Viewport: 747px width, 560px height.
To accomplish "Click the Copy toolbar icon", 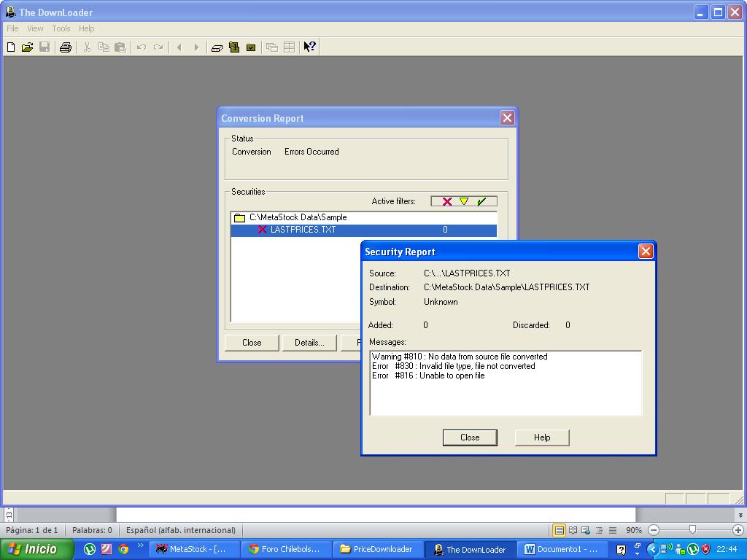I will (x=104, y=47).
